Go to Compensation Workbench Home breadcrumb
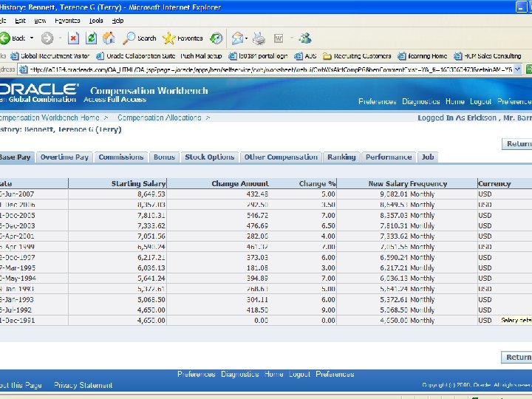 point(50,117)
